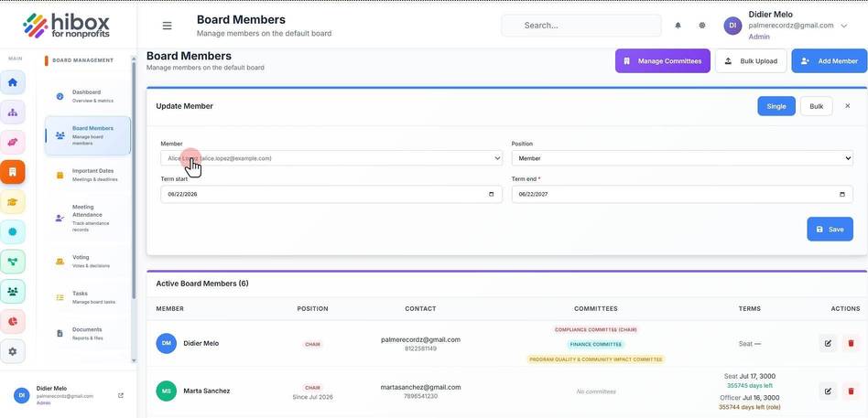Click the DM avatar for Didier Melo
This screenshot has width=868, height=418.
tap(166, 343)
